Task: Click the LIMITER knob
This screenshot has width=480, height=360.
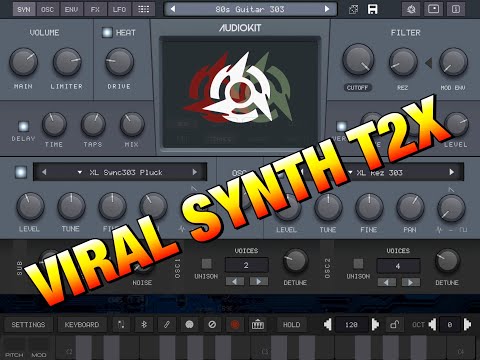Action: tap(67, 62)
